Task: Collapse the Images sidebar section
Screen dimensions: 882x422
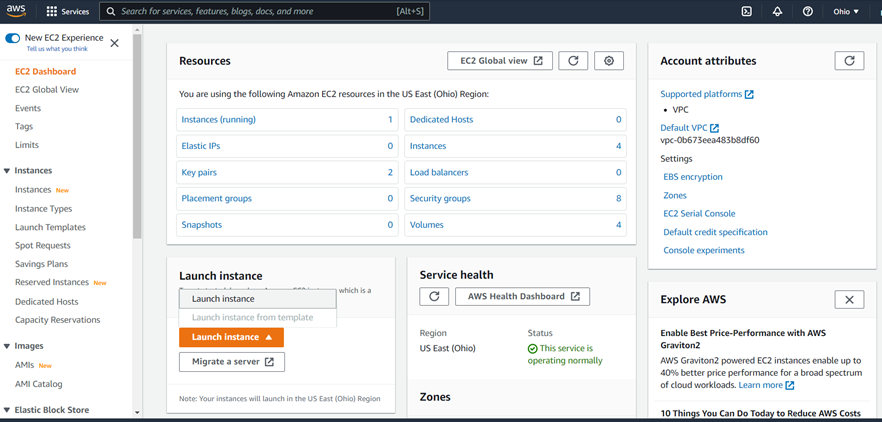Action: coord(7,346)
